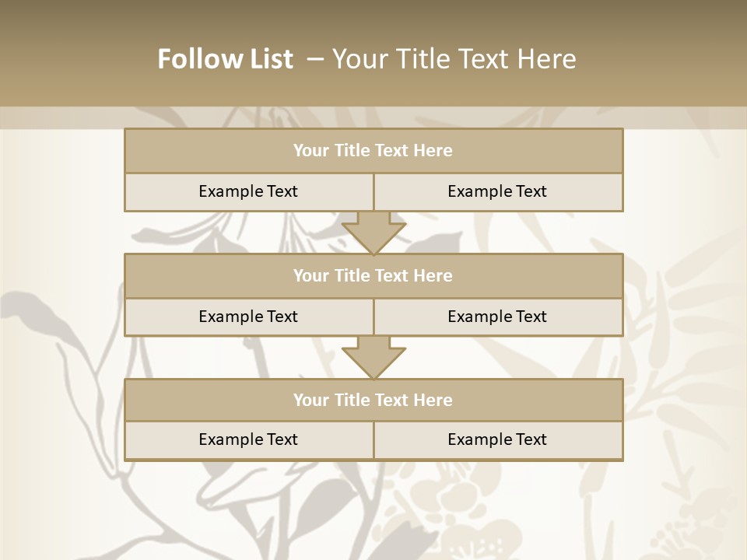Image resolution: width=747 pixels, height=560 pixels.
Task: Click the left "Example Text" cell in top block
Action: [x=248, y=191]
